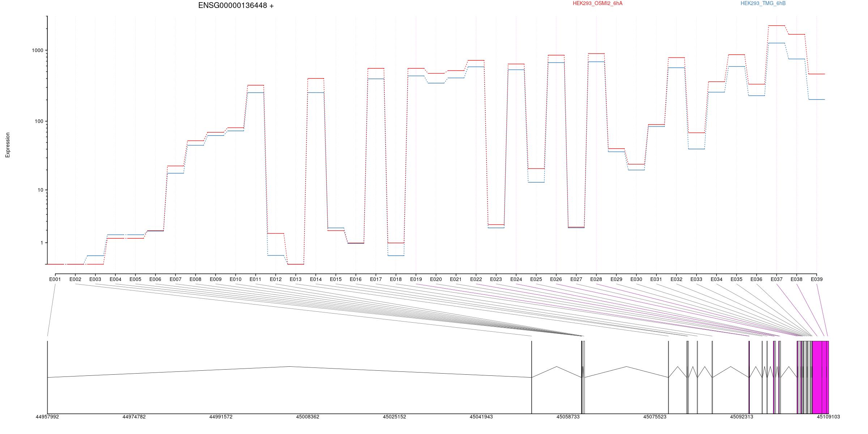The width and height of the screenshot is (868, 434).
Task: Click exon label E013
Action: click(x=295, y=279)
